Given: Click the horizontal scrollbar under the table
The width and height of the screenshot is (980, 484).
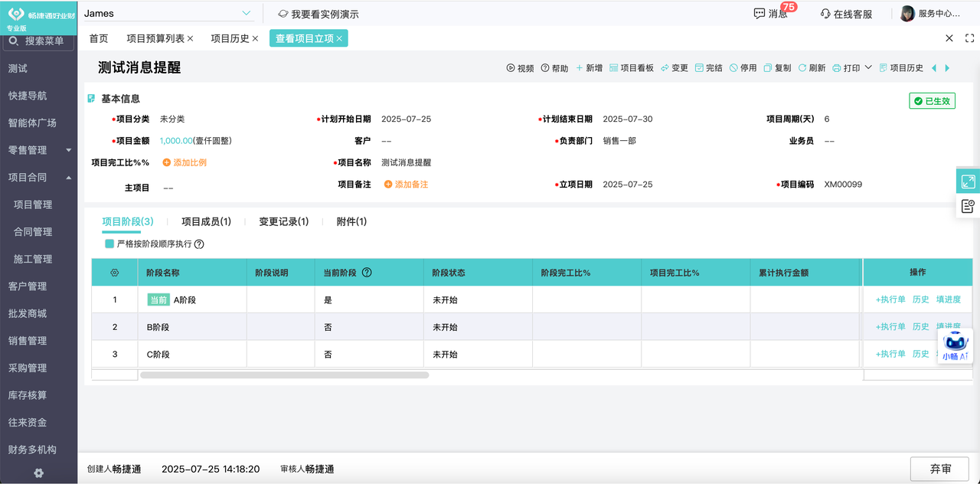Looking at the screenshot, I should 284,375.
